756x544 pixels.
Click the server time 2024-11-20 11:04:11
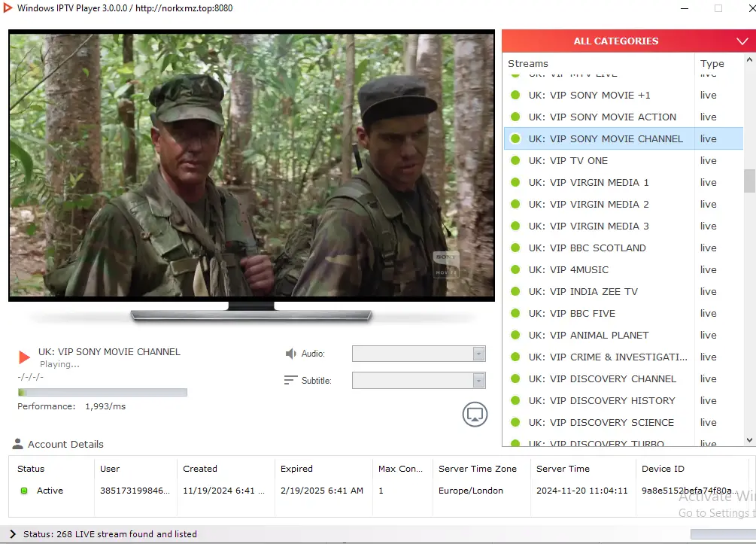pyautogui.click(x=582, y=491)
